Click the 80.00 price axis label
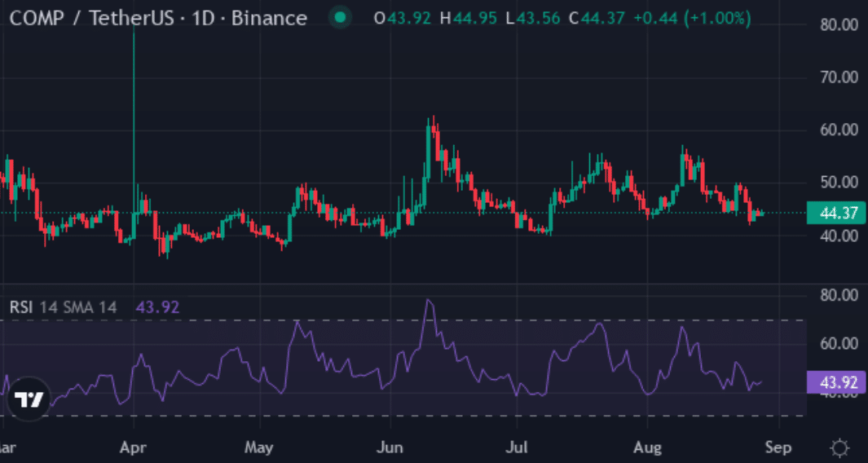Screen dimensions: 868x463 tap(838, 25)
